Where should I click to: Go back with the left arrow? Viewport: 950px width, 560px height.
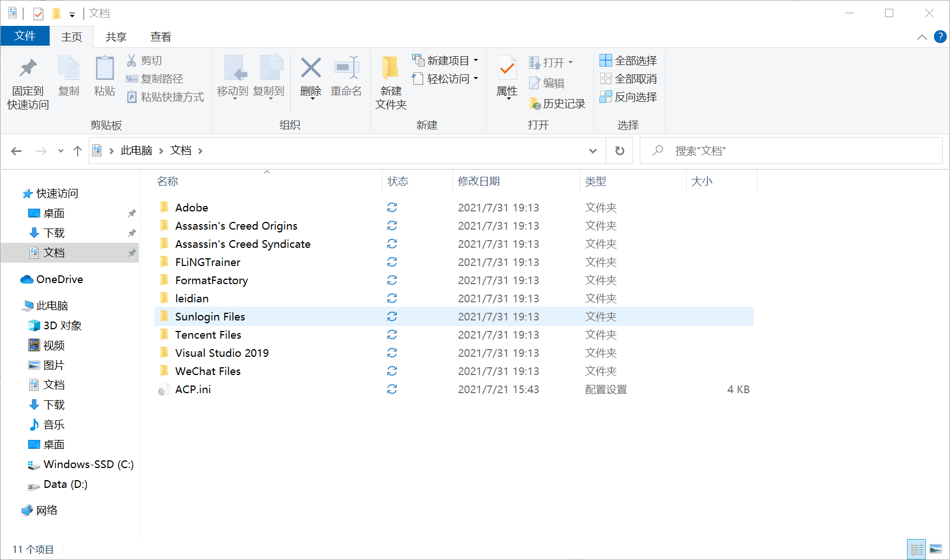pyautogui.click(x=17, y=151)
